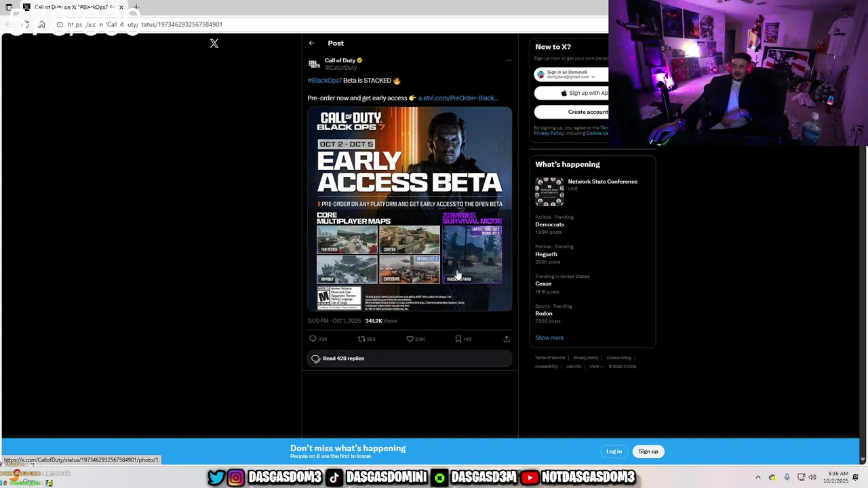Click the green Kick icon in overlay

coord(439,478)
